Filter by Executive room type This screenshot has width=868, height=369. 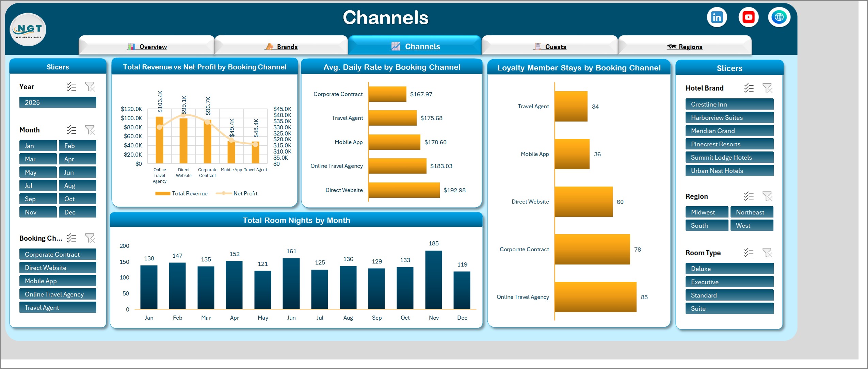tap(729, 282)
